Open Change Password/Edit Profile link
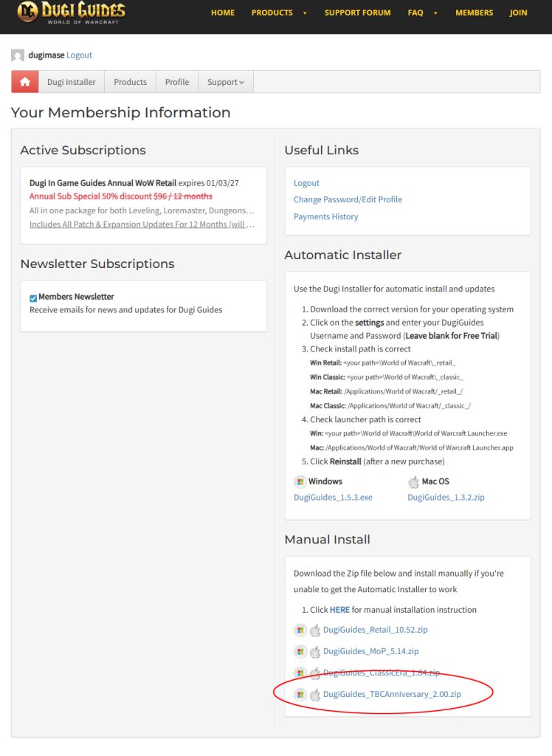The height and width of the screenshot is (756, 552). point(348,199)
